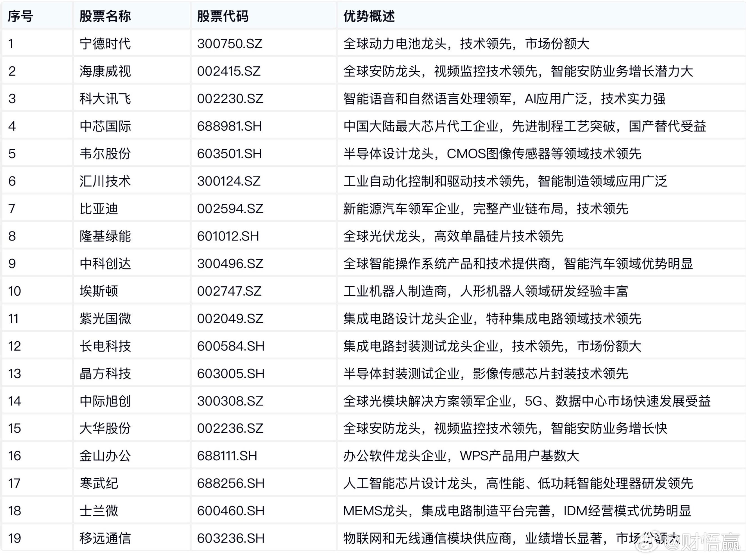The image size is (746, 560).
Task: Select the stock name 晶方科技
Action: click(105, 373)
